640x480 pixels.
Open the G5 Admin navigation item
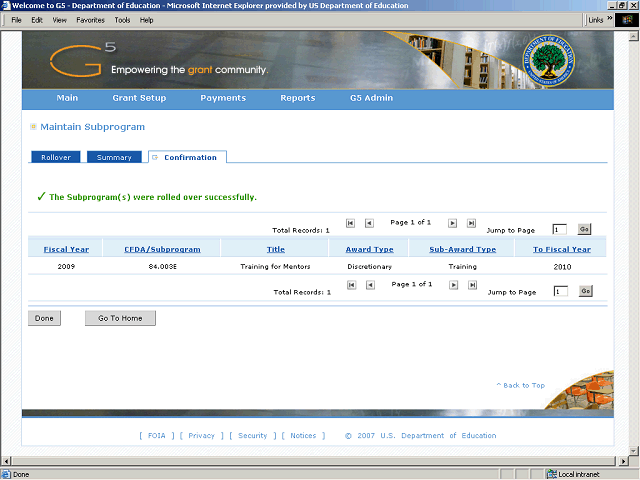coord(371,98)
